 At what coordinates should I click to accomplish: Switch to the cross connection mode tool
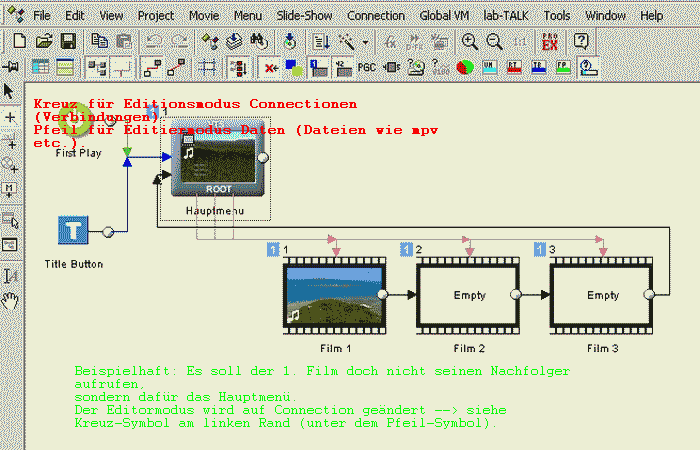coord(10,118)
